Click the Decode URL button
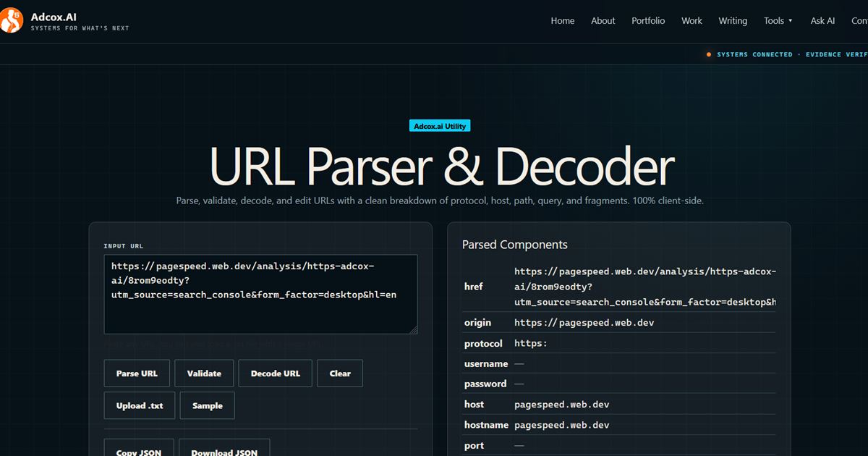The width and height of the screenshot is (868, 456). (276, 373)
